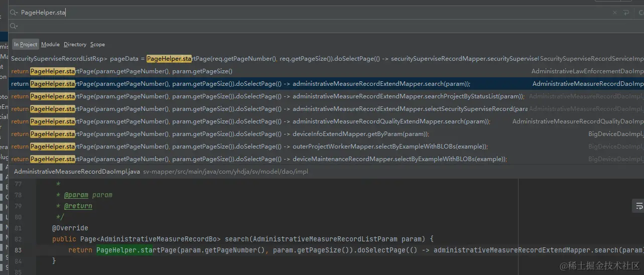Clear the PageHelper.sta search text
Screen dimensions: 644x275
(x=615, y=13)
